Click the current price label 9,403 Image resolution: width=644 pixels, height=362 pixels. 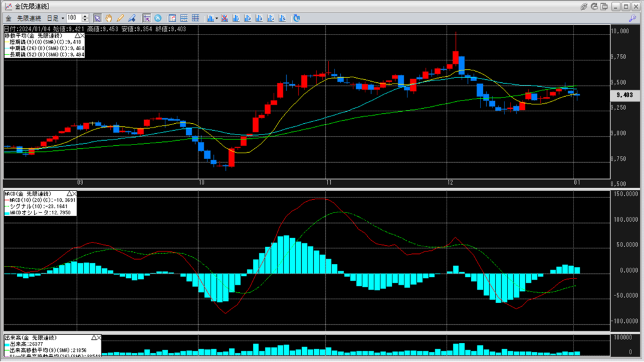point(624,95)
